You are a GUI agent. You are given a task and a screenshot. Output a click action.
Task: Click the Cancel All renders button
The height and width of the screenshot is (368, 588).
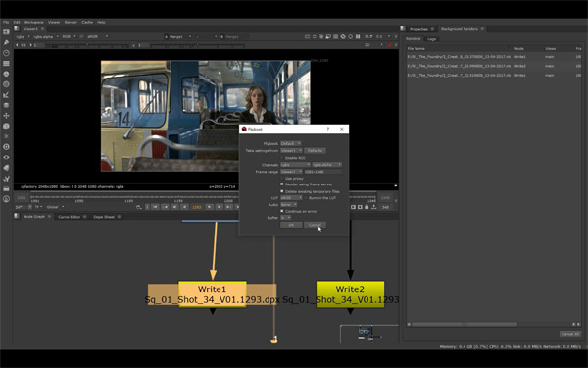point(570,334)
